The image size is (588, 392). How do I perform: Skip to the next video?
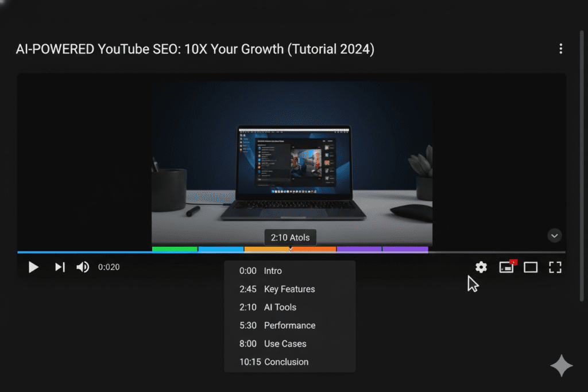click(x=59, y=266)
